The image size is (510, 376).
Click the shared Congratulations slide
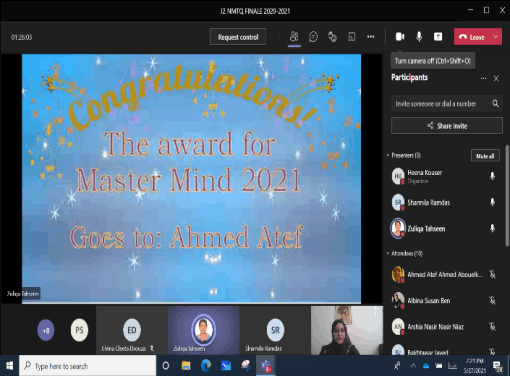191,179
